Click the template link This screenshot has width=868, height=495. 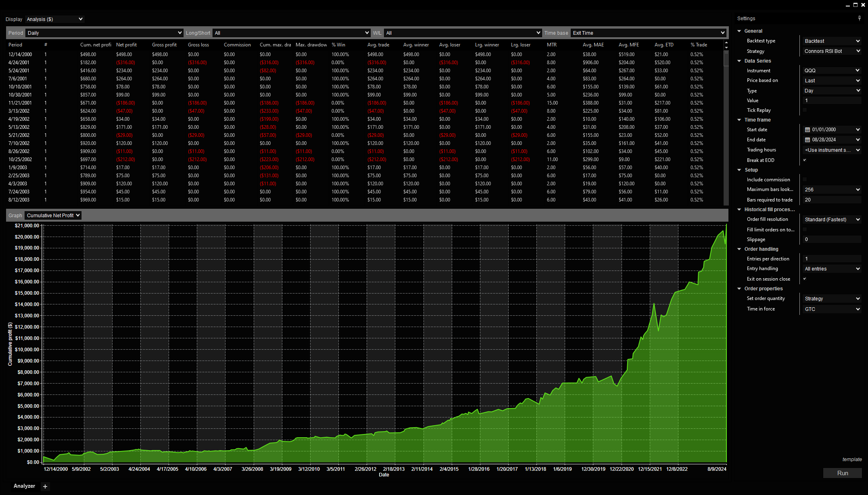coord(852,459)
